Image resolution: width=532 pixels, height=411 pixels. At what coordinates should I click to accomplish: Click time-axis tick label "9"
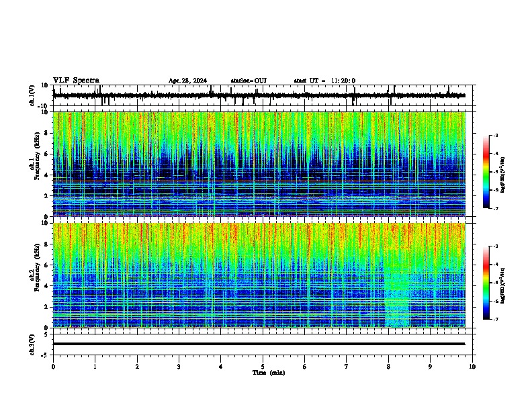(x=430, y=367)
